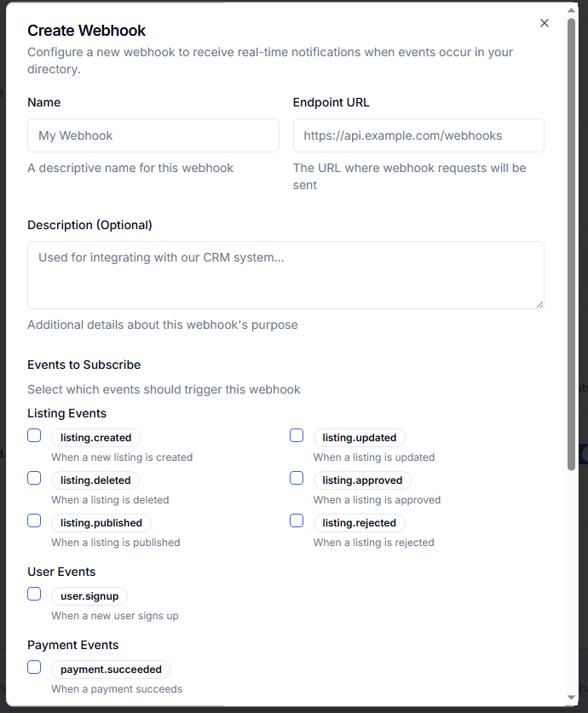Enable the user.signup event checkbox
588x713 pixels.
tap(33, 594)
